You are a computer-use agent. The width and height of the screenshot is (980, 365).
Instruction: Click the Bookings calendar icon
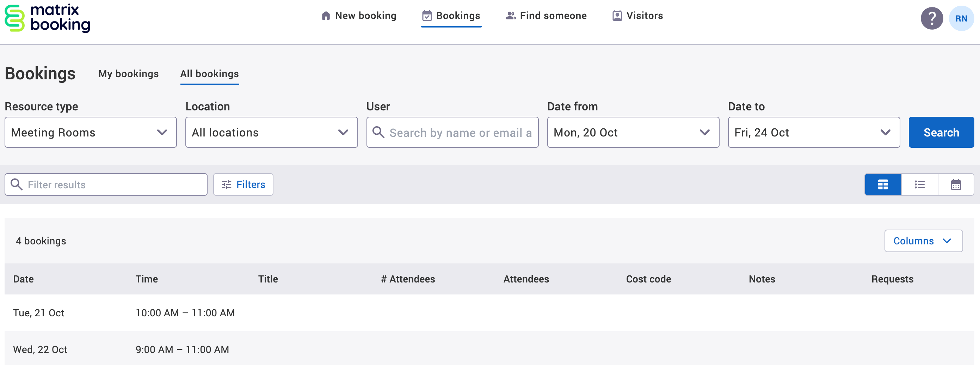click(427, 16)
